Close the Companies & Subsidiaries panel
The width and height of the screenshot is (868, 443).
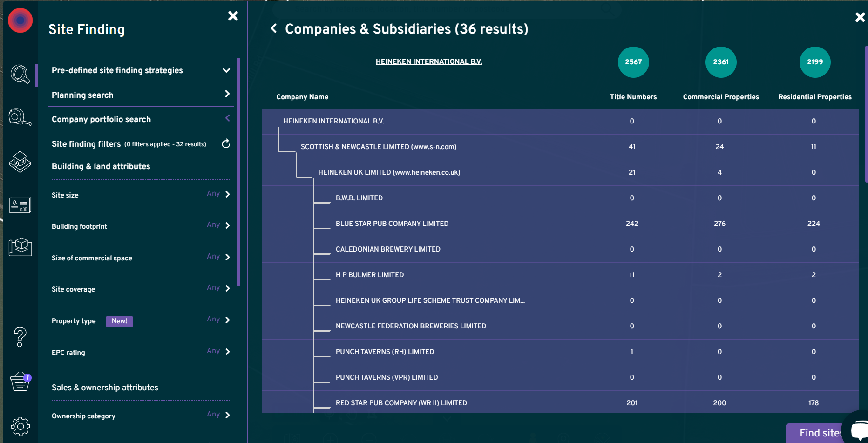pos(860,17)
